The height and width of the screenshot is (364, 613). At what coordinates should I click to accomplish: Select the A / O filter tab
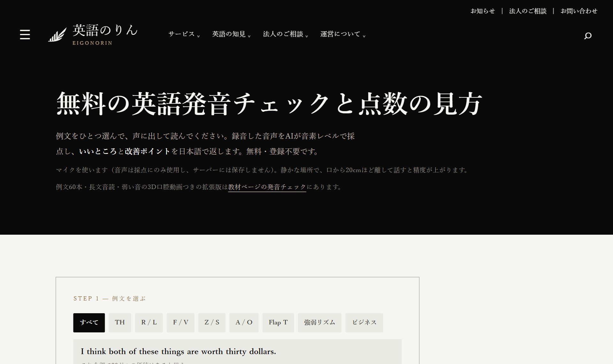(x=244, y=323)
